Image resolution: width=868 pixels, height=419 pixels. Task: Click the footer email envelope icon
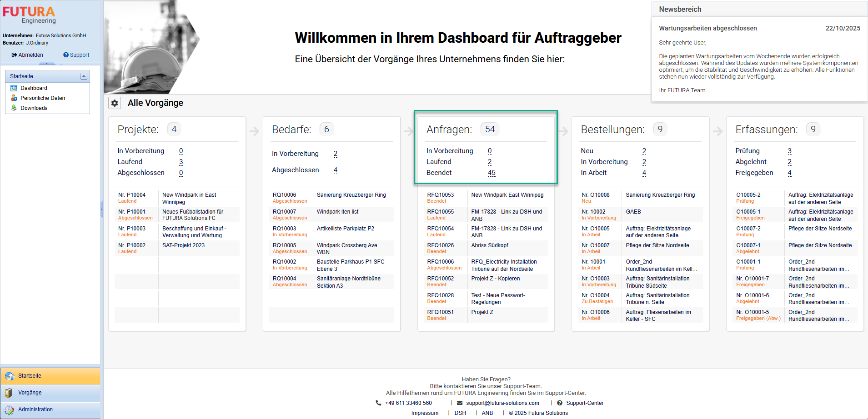coord(460,403)
